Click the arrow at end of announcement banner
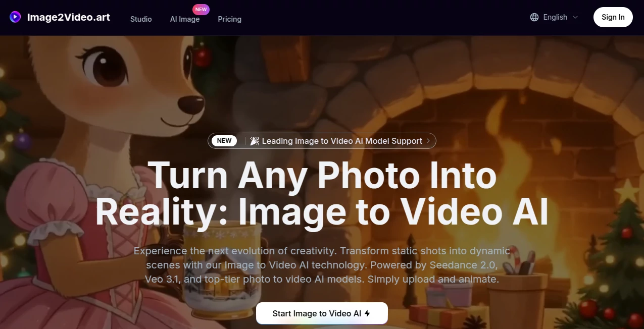Image resolution: width=644 pixels, height=329 pixels. point(428,141)
